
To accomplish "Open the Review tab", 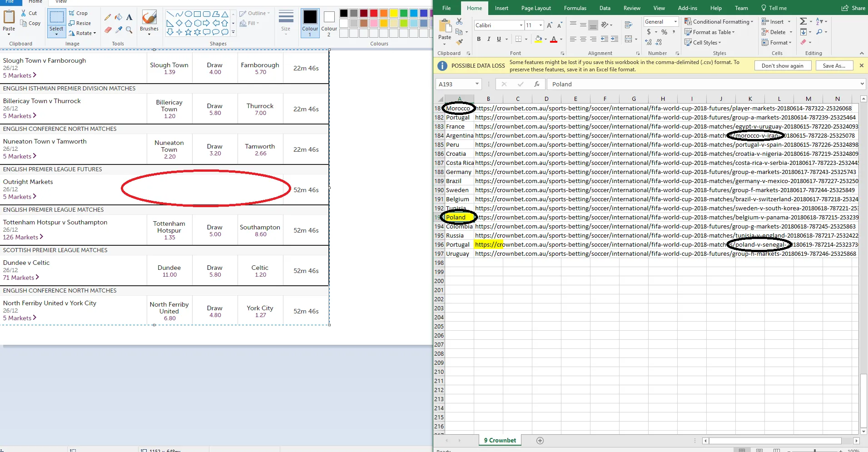I will (x=632, y=8).
